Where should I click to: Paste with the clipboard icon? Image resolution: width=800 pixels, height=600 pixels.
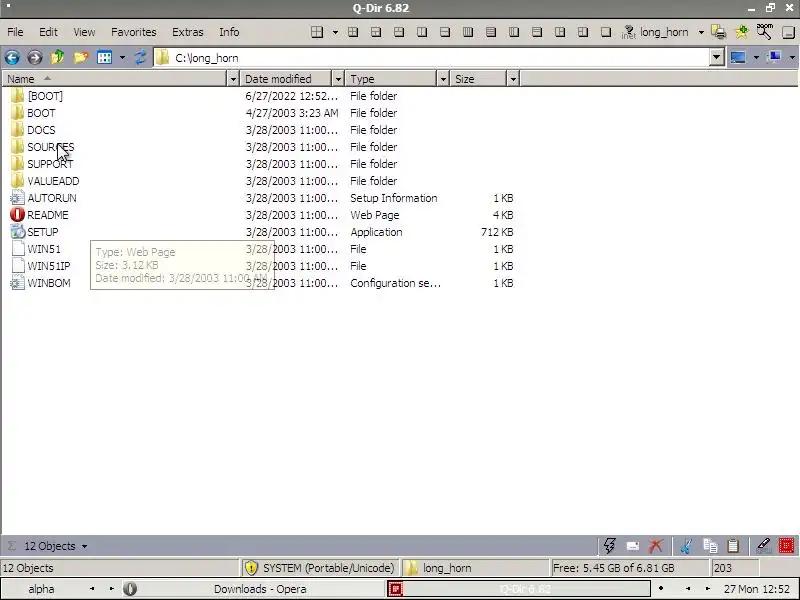[x=733, y=546]
